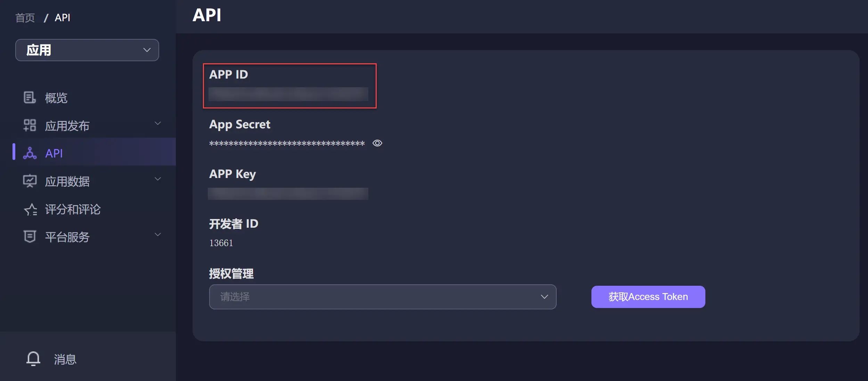868x381 pixels.
Task: Open 应用数据 app data via its chart icon
Action: (30, 181)
